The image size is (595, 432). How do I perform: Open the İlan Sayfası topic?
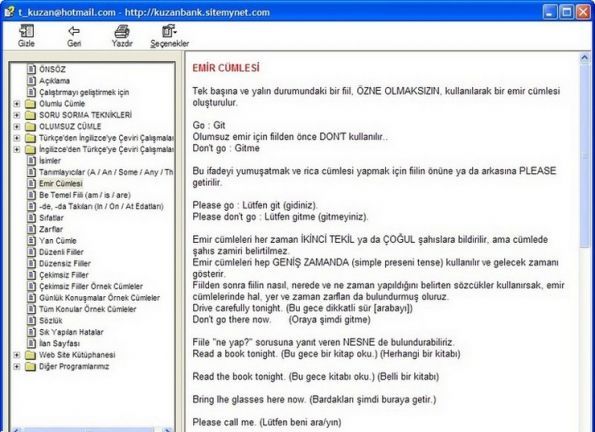tap(59, 343)
